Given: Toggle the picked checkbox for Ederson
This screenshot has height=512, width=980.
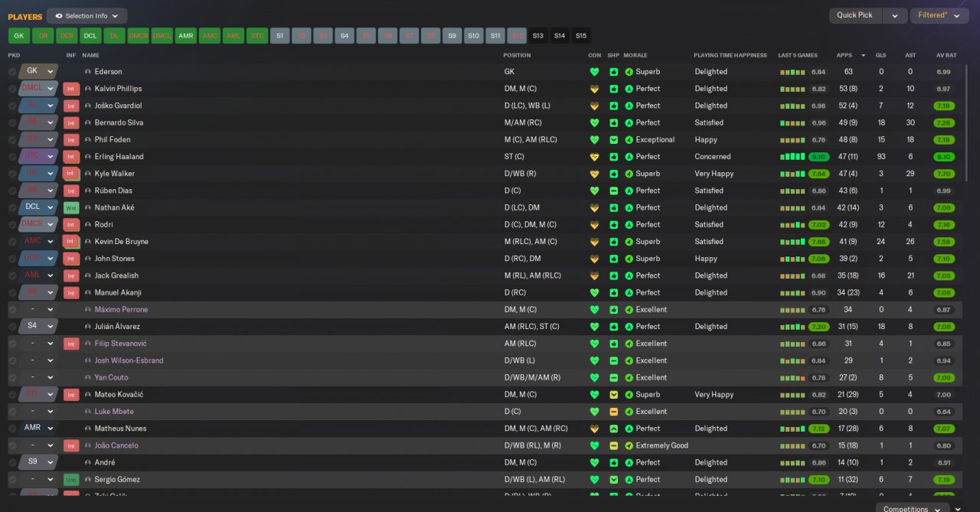Looking at the screenshot, I should (x=12, y=72).
